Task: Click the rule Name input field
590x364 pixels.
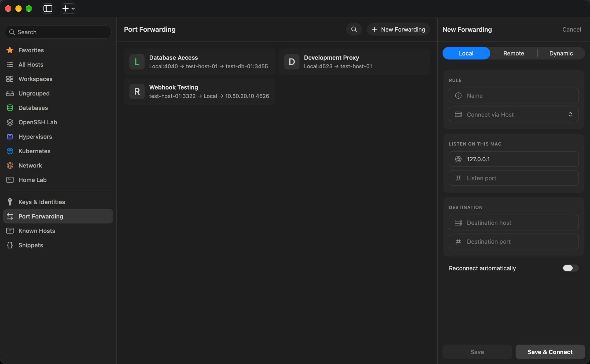Action: [514, 95]
